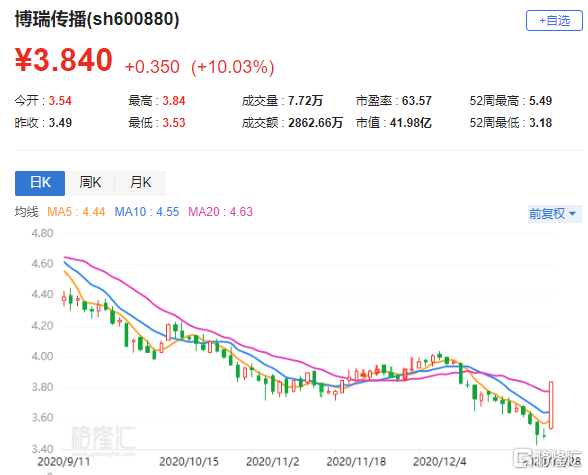This screenshot has height=475, width=588.
Task: Click the 4.80 price axis label
Action: pos(42,233)
